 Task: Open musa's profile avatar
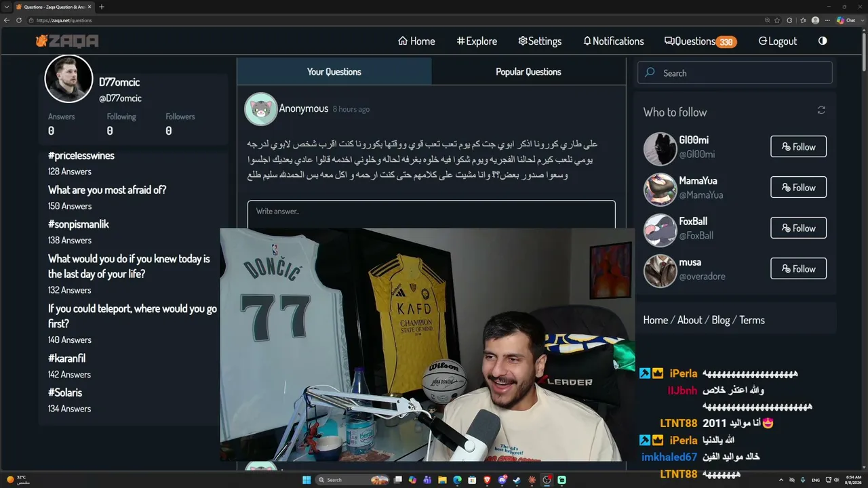click(x=660, y=271)
